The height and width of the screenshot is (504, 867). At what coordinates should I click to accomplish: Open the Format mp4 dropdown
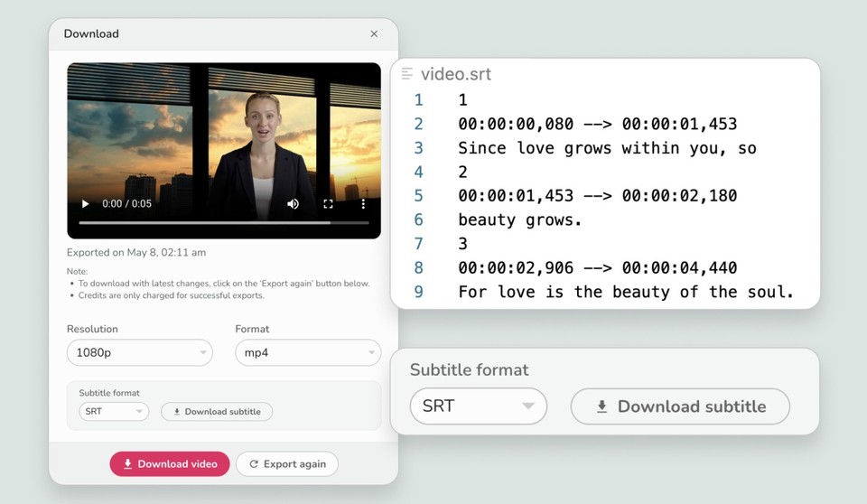click(308, 352)
